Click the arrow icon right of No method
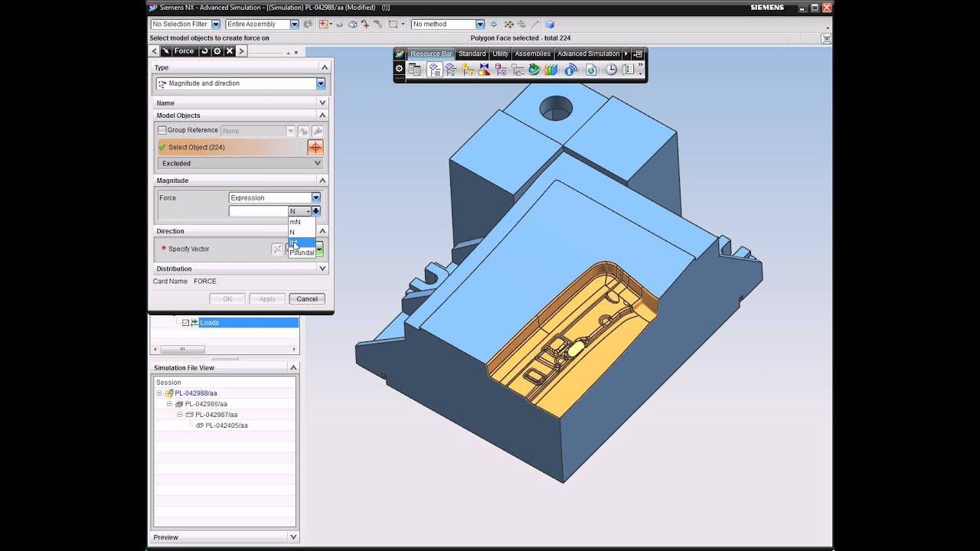The width and height of the screenshot is (980, 551). [x=493, y=24]
